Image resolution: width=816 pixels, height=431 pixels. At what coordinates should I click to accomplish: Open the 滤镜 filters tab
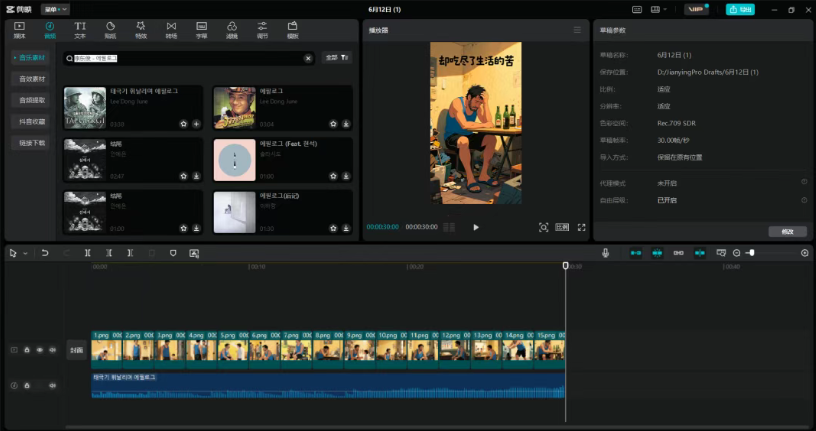coord(232,30)
